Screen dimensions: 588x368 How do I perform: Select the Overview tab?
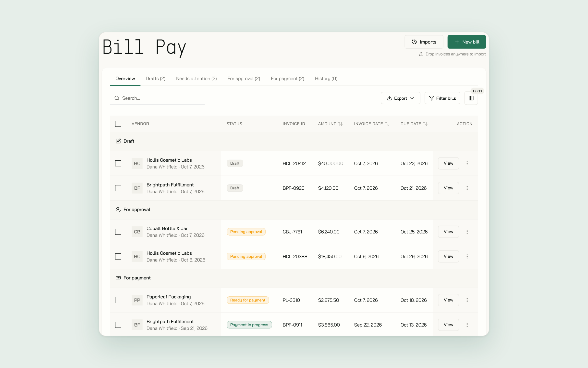125,79
